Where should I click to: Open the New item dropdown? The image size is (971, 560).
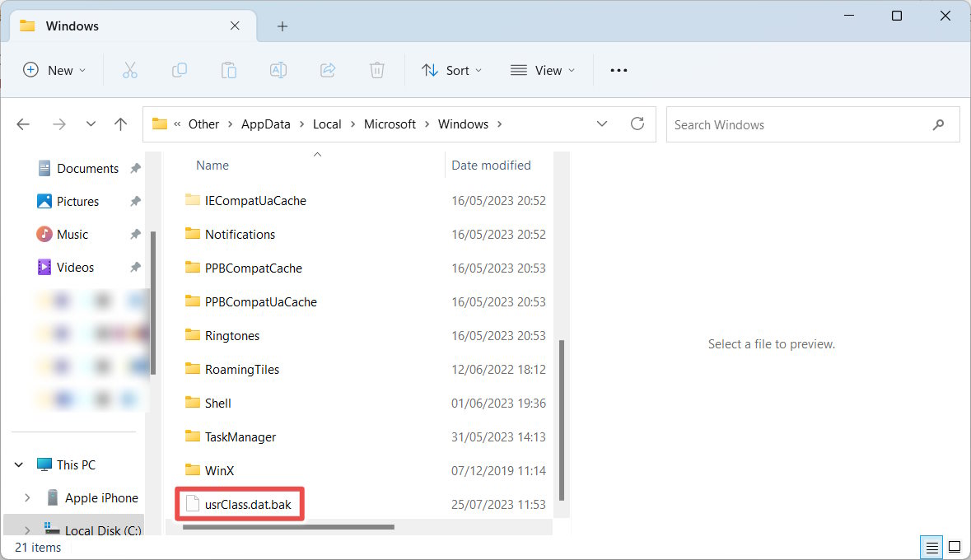54,71
